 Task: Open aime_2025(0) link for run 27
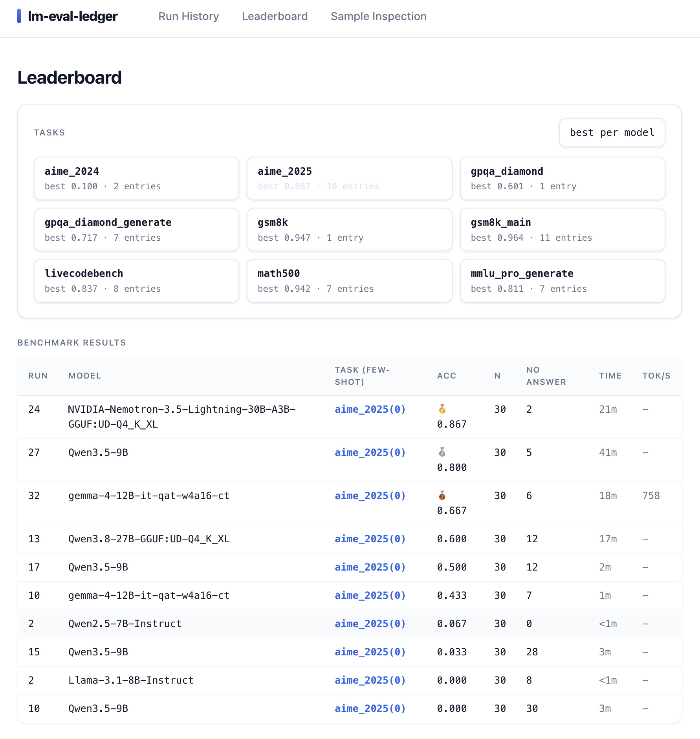click(x=370, y=453)
